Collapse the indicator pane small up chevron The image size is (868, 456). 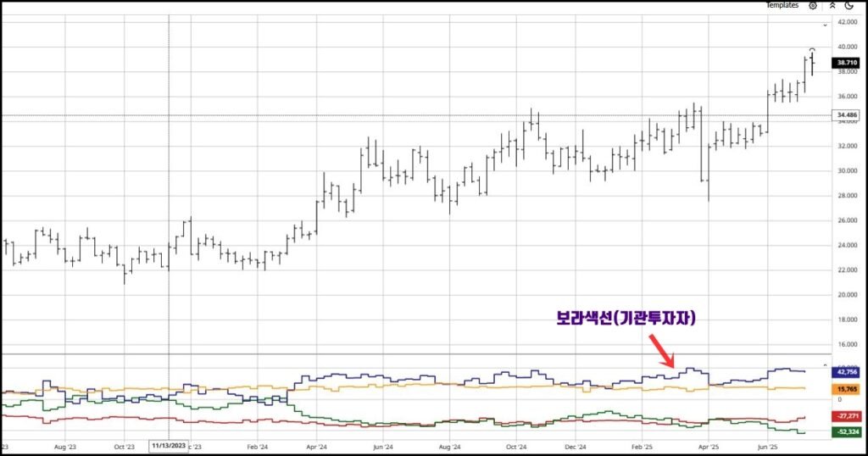[x=825, y=366]
